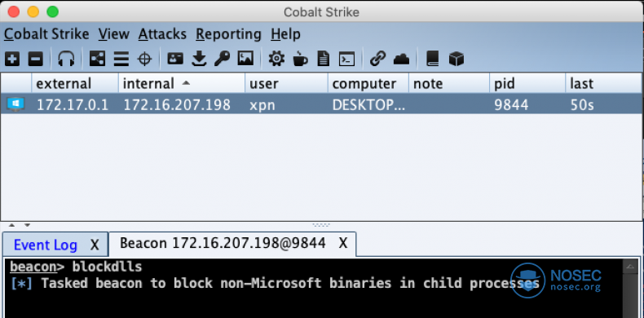Switch to the pivot graph view icon
Image resolution: width=644 pixels, height=318 pixels.
click(97, 59)
